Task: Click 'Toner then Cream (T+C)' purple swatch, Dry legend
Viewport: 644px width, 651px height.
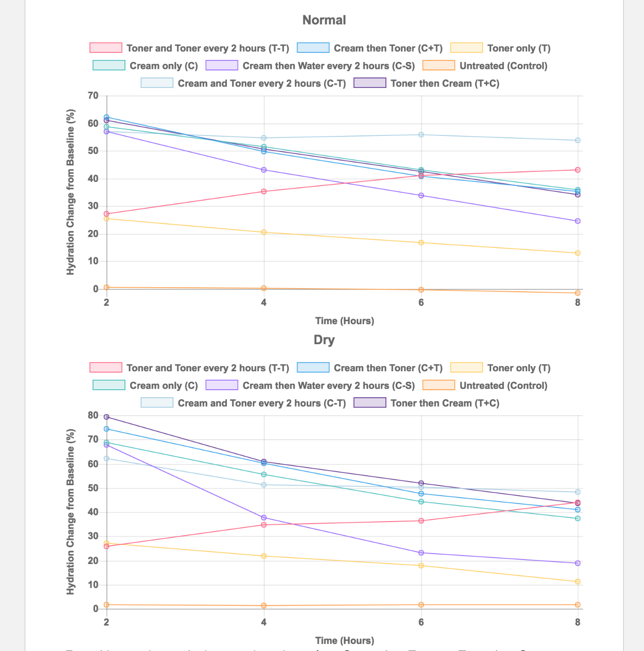Action: click(370, 403)
